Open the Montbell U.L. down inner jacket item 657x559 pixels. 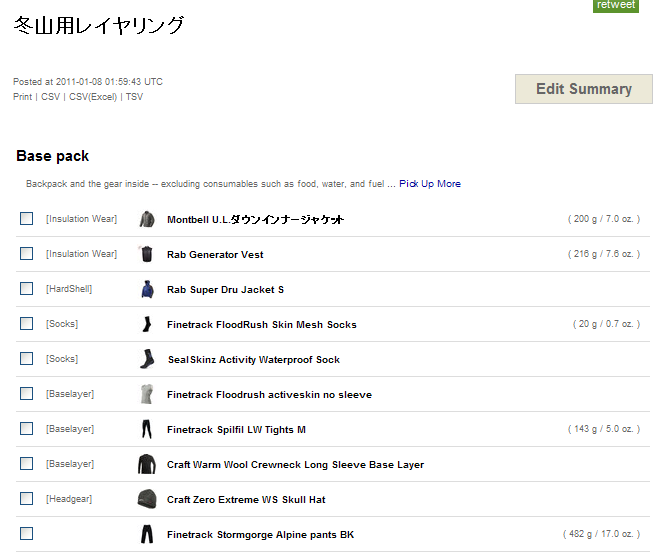255,220
